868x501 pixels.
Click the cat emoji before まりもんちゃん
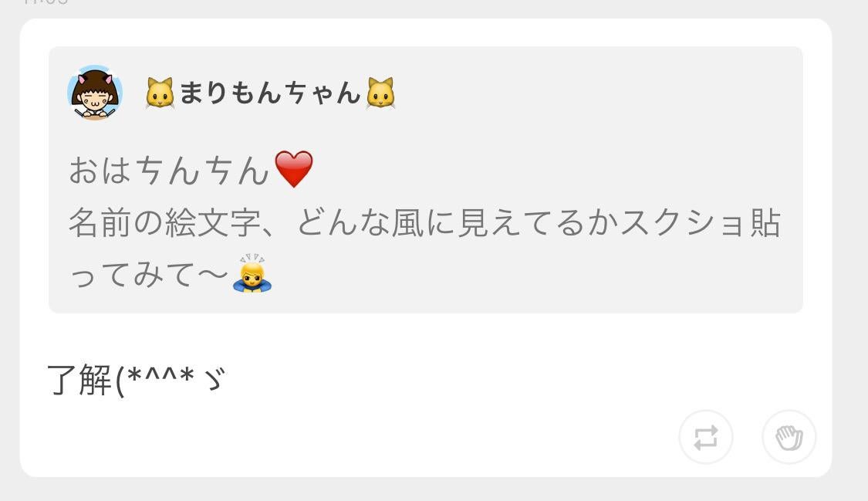tap(160, 93)
